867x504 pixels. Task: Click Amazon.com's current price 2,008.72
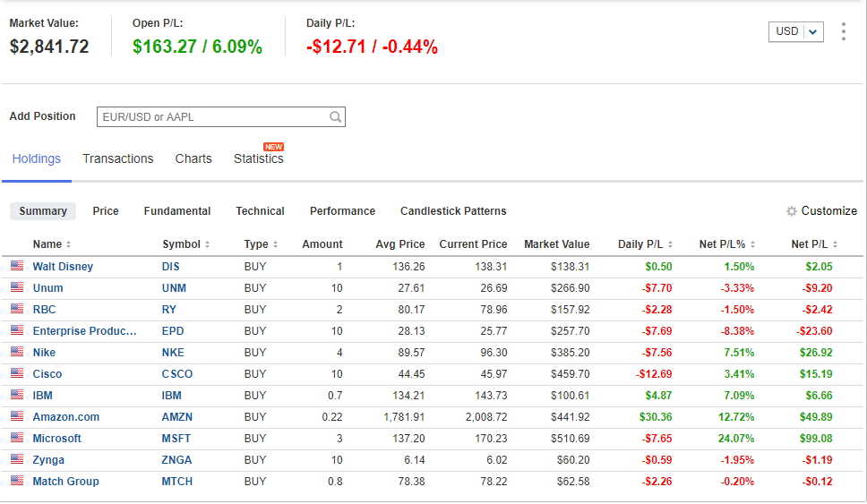tap(486, 417)
